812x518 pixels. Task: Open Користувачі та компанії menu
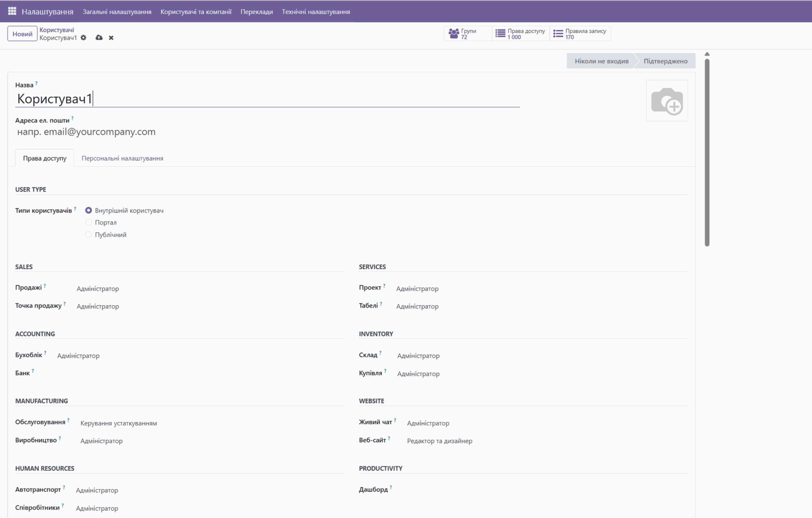(196, 12)
